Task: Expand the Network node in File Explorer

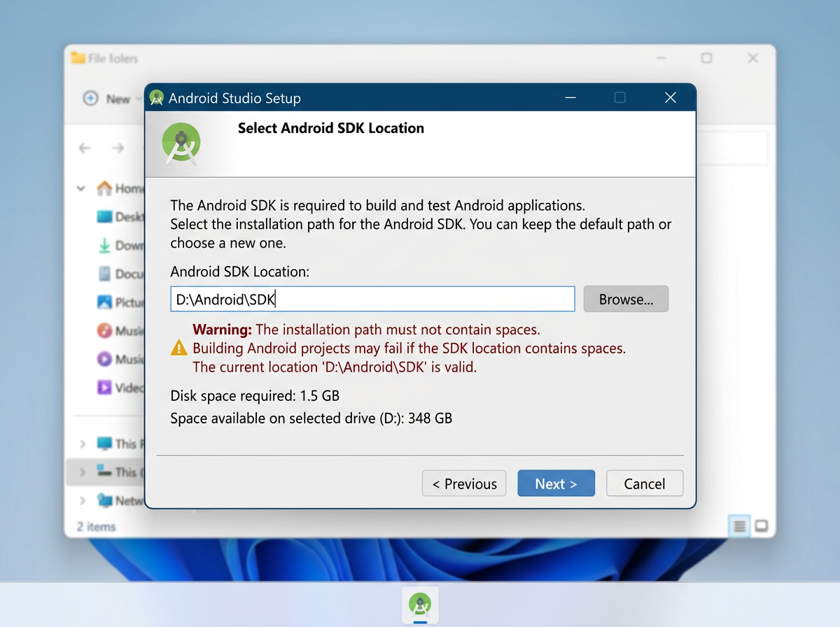Action: (83, 500)
